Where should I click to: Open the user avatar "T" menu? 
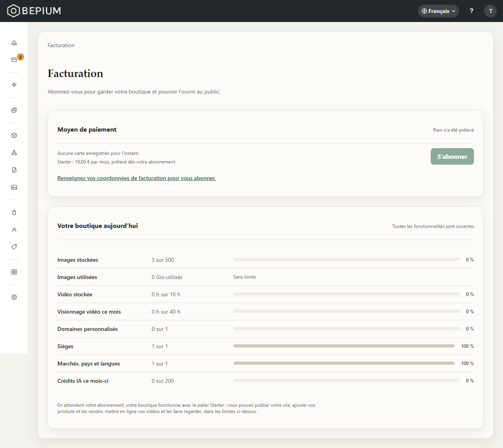(490, 11)
